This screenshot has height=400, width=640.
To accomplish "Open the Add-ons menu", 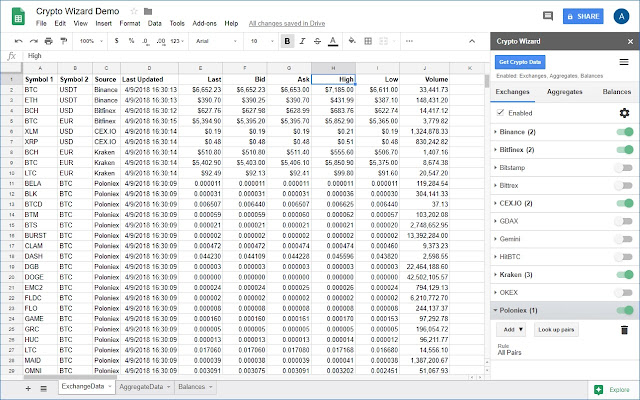I will point(203,22).
